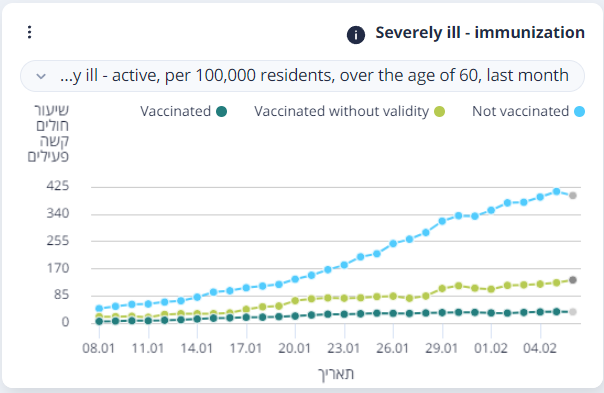Select the final light grey Vaccinated data point
The width and height of the screenshot is (604, 393).
click(x=573, y=312)
